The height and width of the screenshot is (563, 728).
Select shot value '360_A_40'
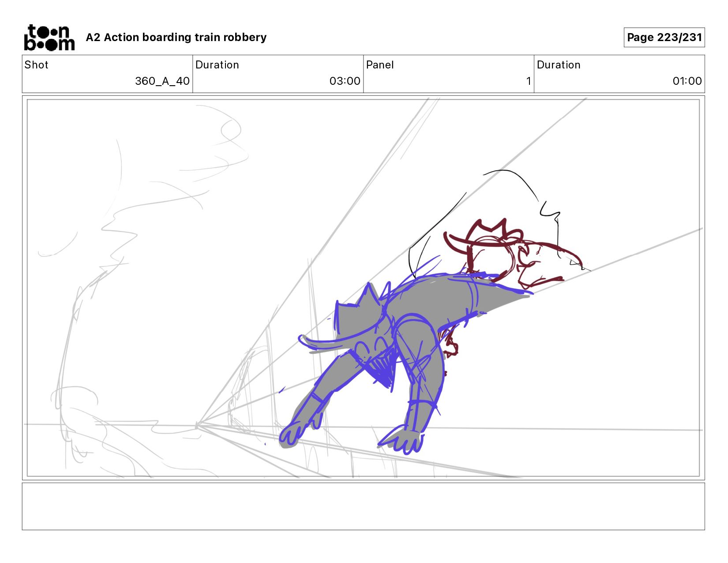click(162, 81)
